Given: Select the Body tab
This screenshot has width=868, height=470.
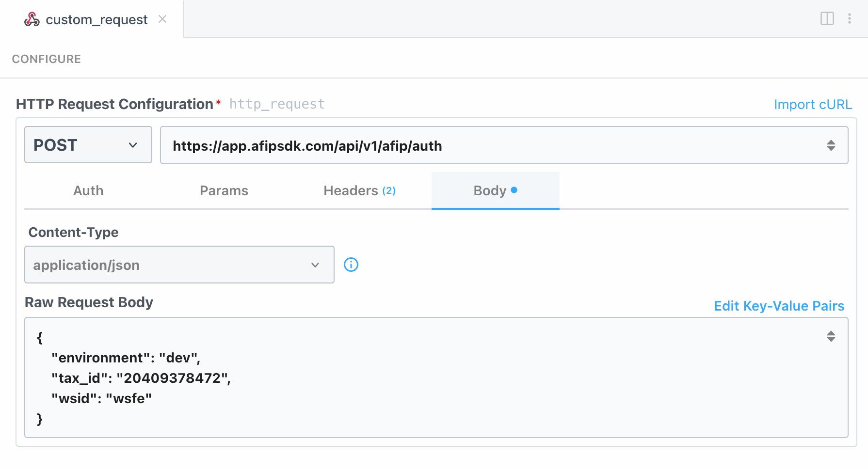Looking at the screenshot, I should click(495, 191).
